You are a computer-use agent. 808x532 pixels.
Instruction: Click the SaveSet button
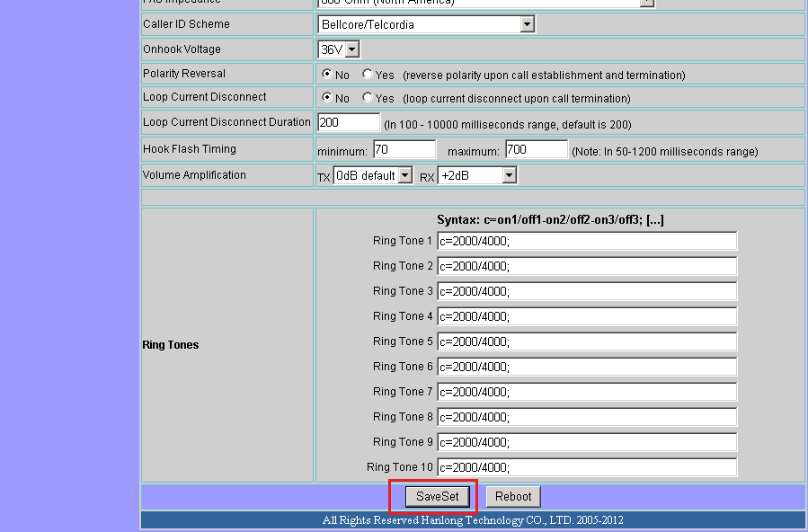437,496
